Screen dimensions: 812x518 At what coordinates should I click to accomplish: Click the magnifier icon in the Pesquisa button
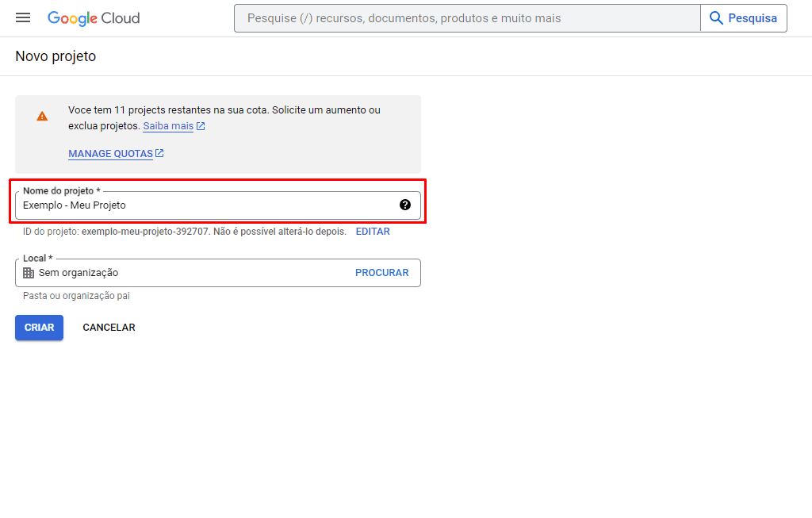tap(717, 17)
